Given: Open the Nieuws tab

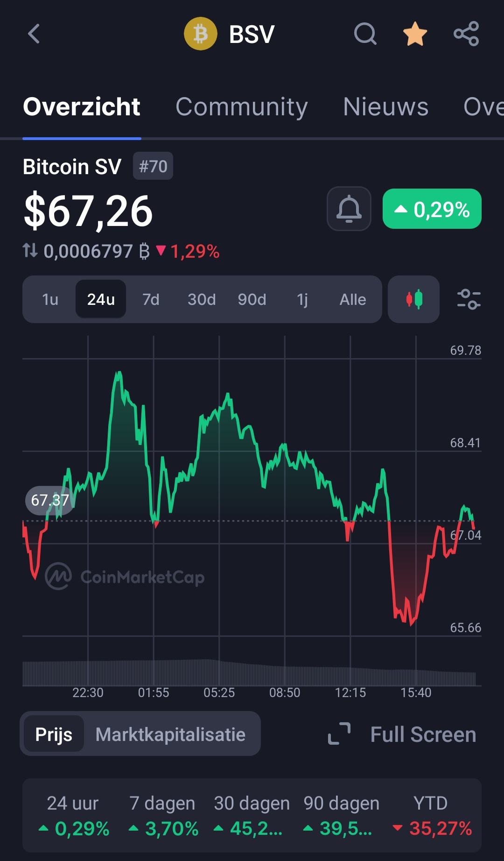Looking at the screenshot, I should coord(385,107).
